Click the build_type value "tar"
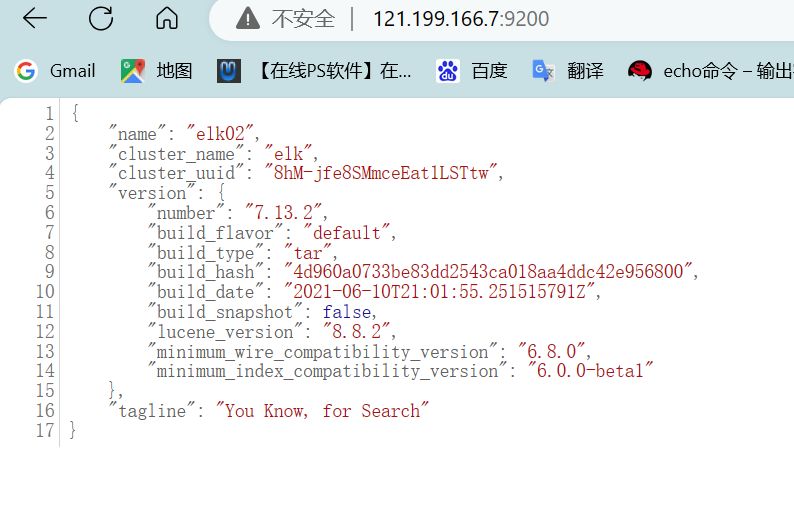This screenshot has width=794, height=530. 308,253
